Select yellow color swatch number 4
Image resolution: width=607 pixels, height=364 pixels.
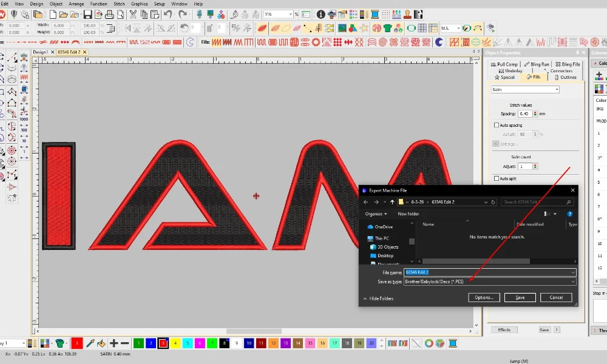point(175,343)
